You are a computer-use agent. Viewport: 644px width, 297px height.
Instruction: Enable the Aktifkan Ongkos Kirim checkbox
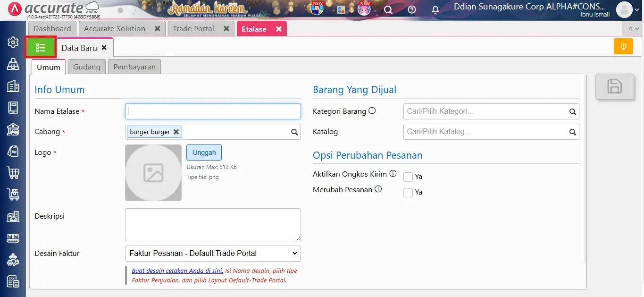point(408,177)
